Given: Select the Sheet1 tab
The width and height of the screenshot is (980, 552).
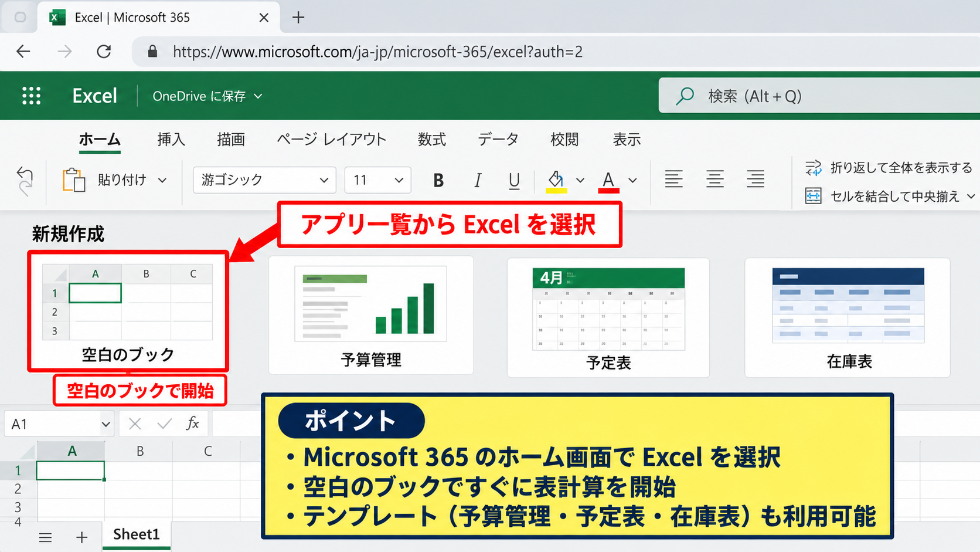Looking at the screenshot, I should coord(137,535).
